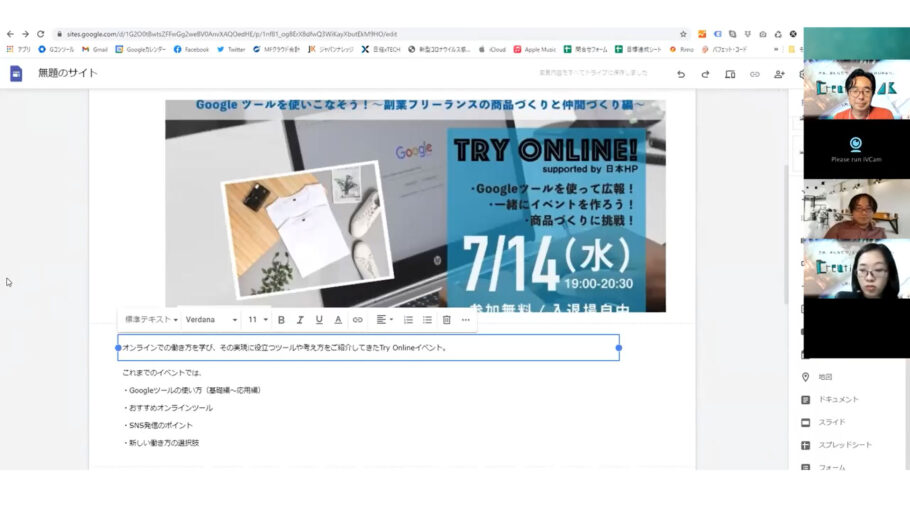This screenshot has height=512, width=910.
Task: Open the text color picker
Action: pyautogui.click(x=338, y=320)
